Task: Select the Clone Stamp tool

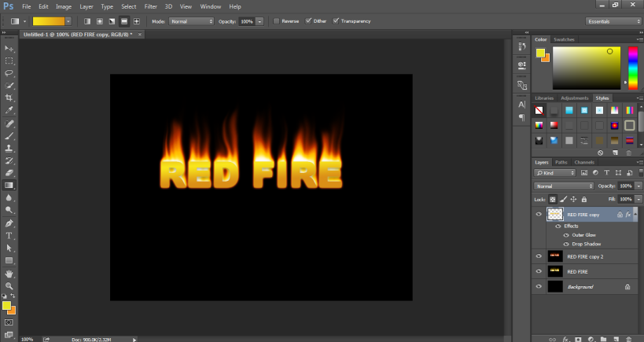Action: pos(9,149)
